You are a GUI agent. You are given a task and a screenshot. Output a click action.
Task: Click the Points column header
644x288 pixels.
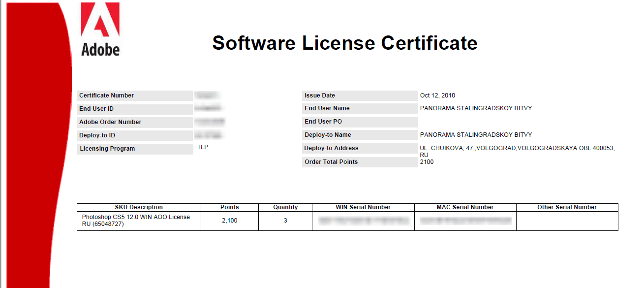click(229, 207)
